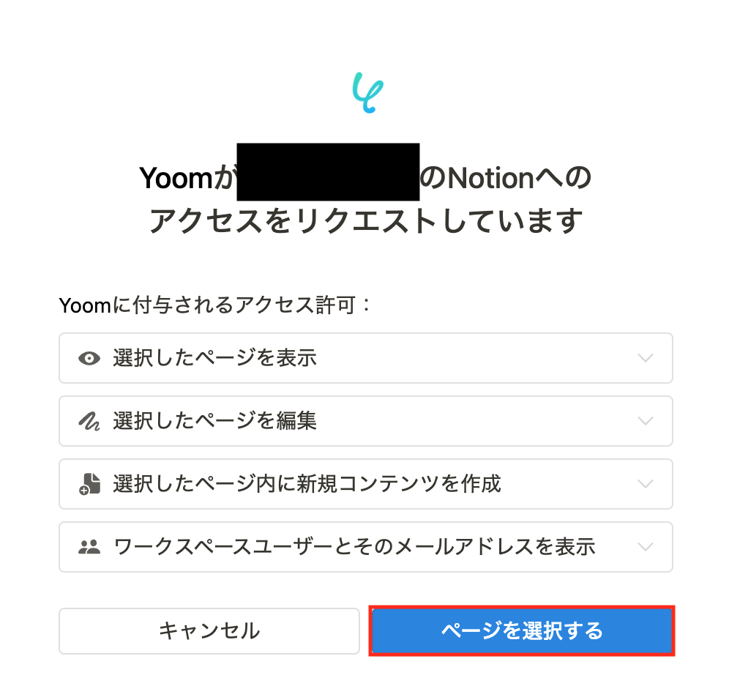Expand the 選択したページを表示 permission details
Screen dimensions: 729x700
(x=645, y=358)
